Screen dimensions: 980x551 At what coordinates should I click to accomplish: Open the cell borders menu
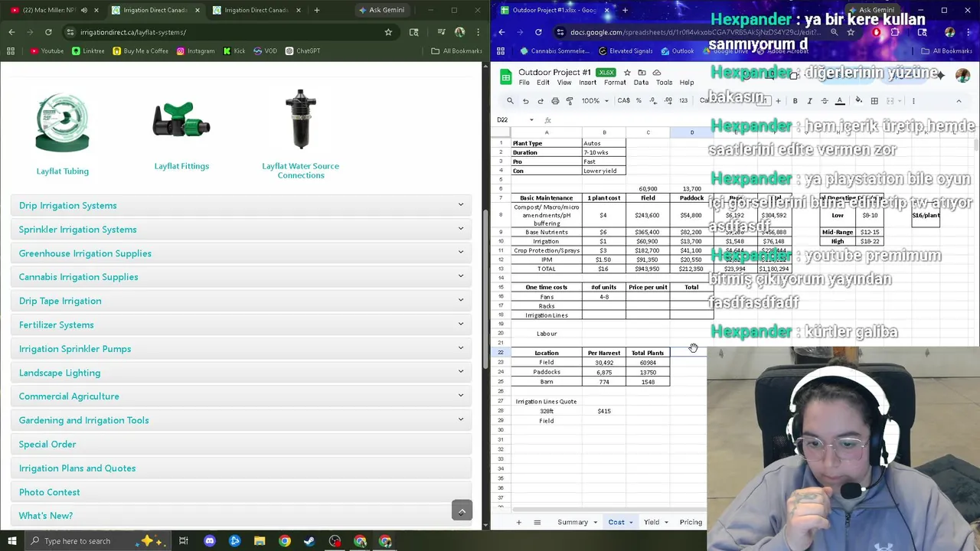(x=874, y=101)
